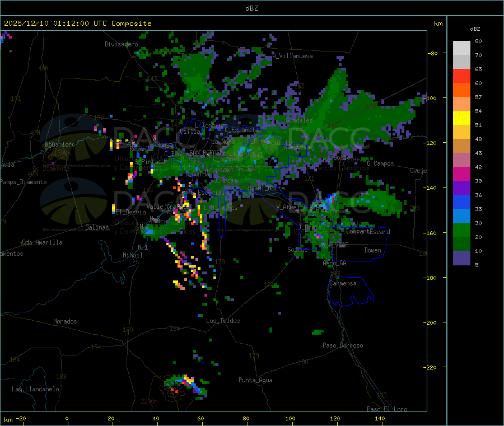Click the A_Villanueva place label
The height and width of the screenshot is (426, 504).
point(292,56)
